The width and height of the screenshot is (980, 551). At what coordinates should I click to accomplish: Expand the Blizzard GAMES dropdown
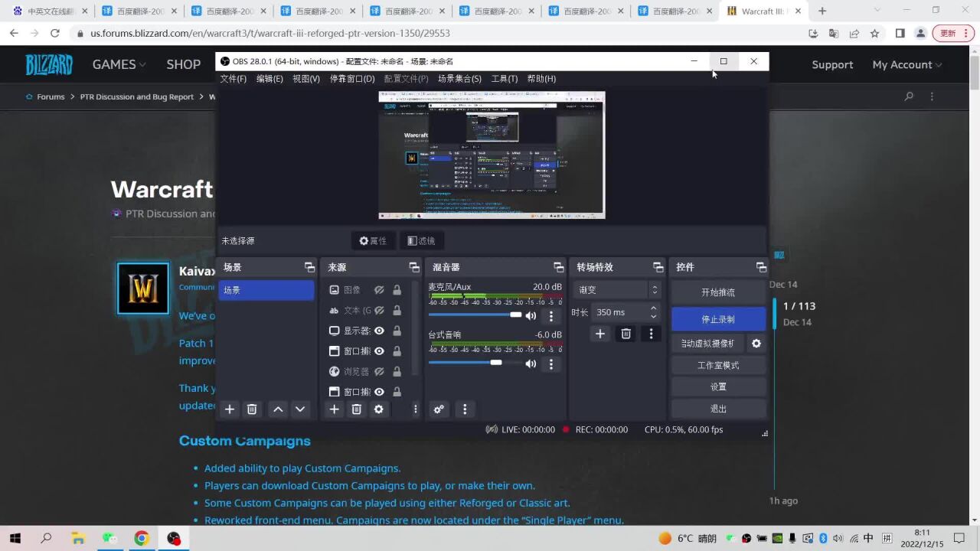pos(119,64)
